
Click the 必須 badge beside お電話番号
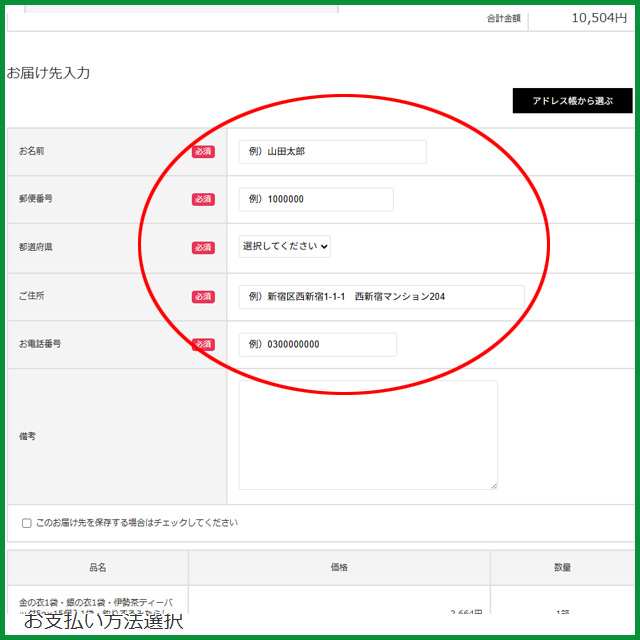pyautogui.click(x=203, y=344)
